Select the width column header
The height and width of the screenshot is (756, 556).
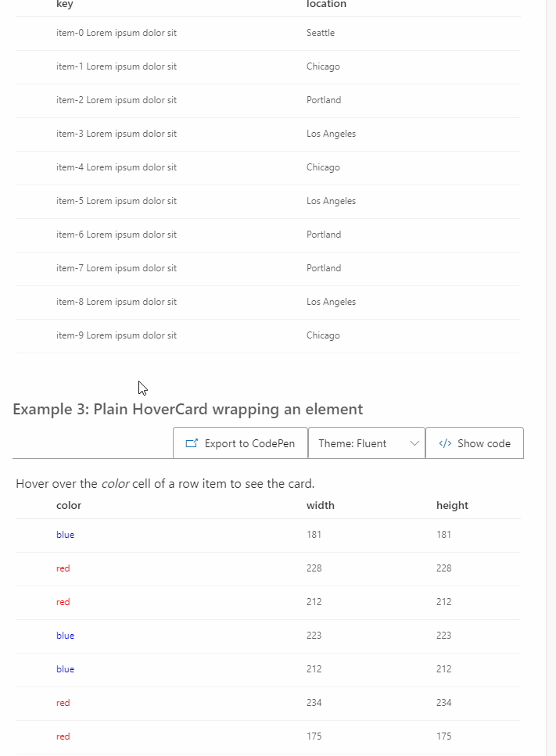point(320,505)
